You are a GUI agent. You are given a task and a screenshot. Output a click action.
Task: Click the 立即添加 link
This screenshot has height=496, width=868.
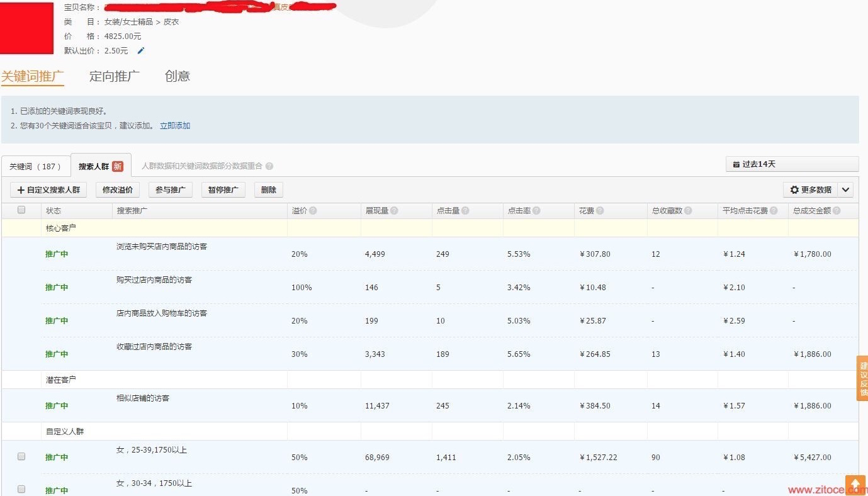[x=175, y=126]
